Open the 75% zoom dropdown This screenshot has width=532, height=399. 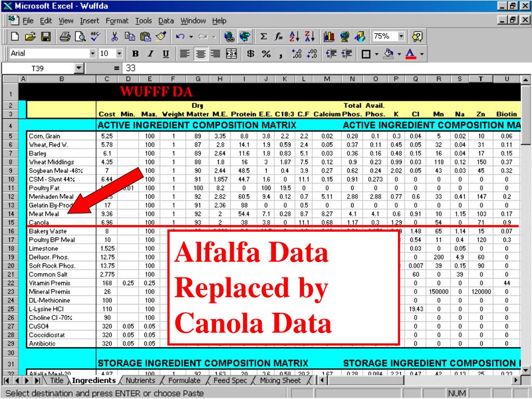pos(402,36)
